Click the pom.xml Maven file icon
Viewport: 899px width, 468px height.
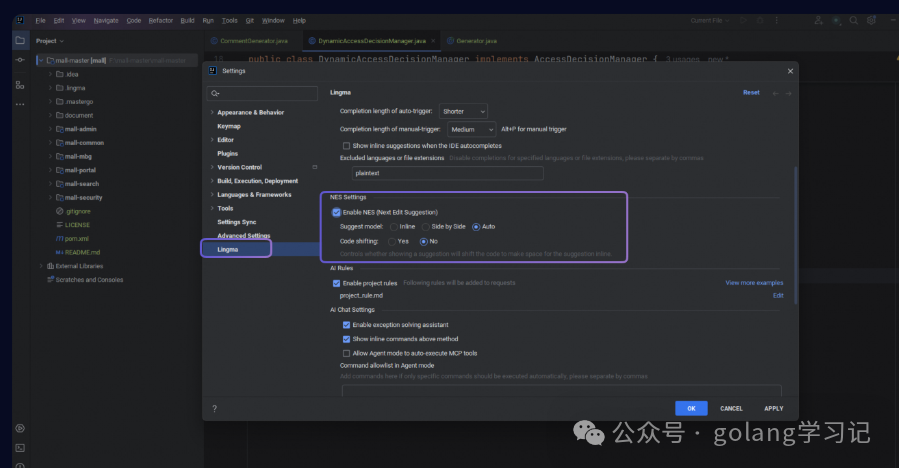(x=60, y=239)
